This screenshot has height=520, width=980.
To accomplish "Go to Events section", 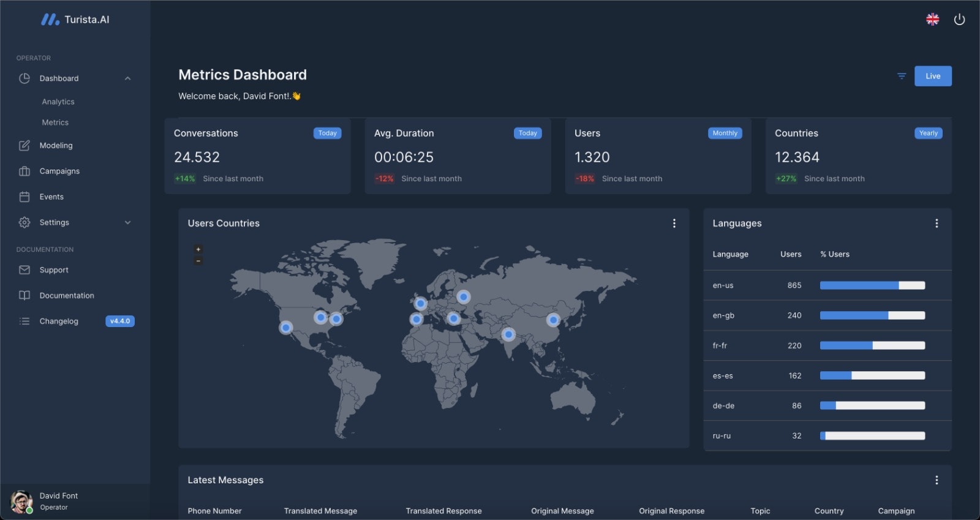I will 51,197.
